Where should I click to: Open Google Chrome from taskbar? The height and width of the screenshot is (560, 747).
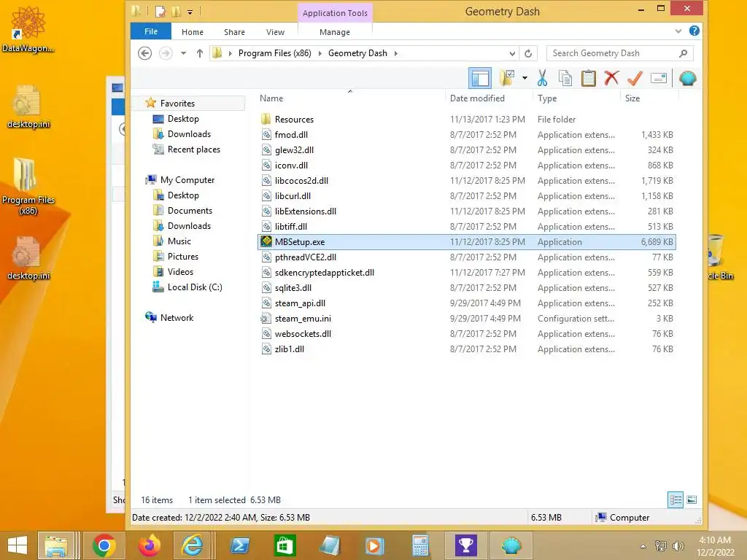pos(104,545)
